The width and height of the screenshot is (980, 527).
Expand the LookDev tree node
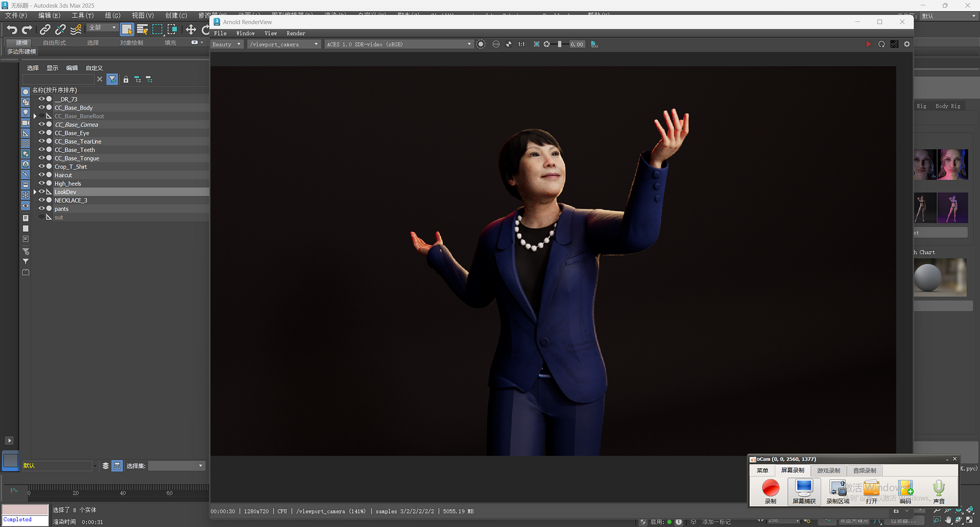35,192
